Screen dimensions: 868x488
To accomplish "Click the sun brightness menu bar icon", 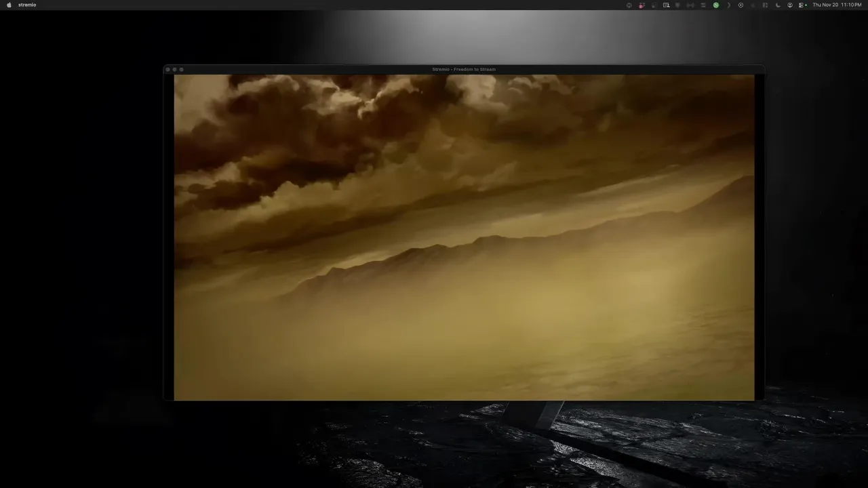I will click(753, 5).
